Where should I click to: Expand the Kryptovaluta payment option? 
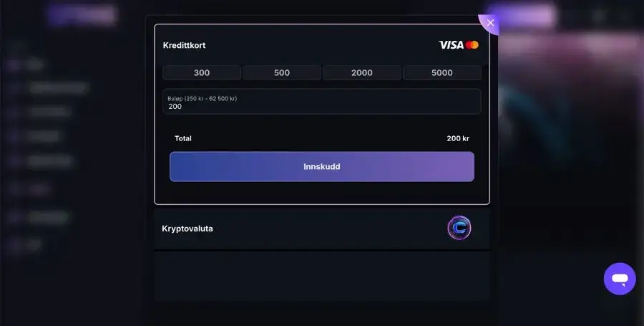coord(321,229)
